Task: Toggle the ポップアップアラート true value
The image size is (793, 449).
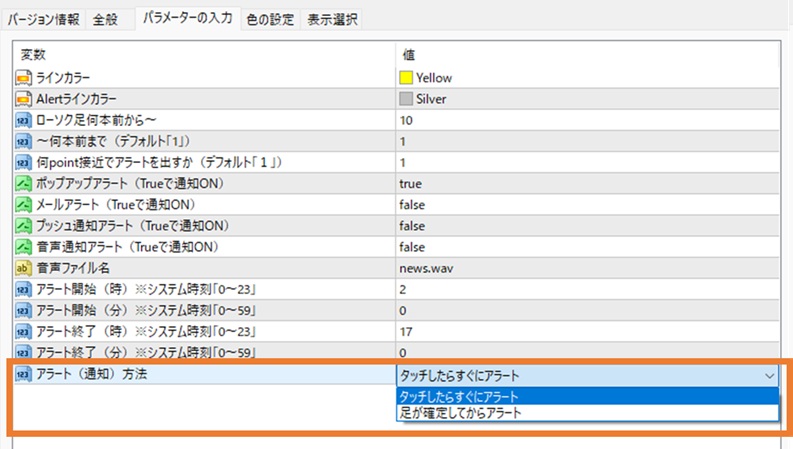Action: pyautogui.click(x=410, y=184)
